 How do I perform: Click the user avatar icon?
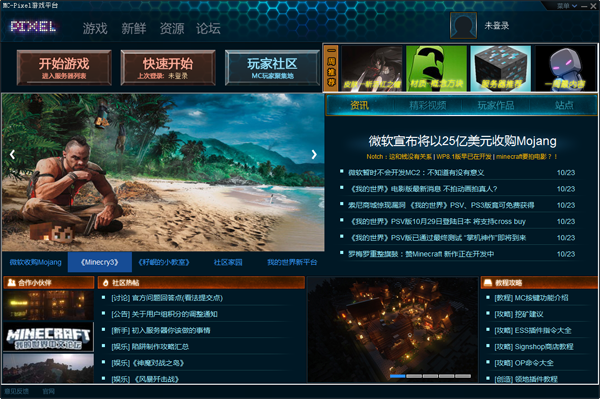tap(463, 25)
